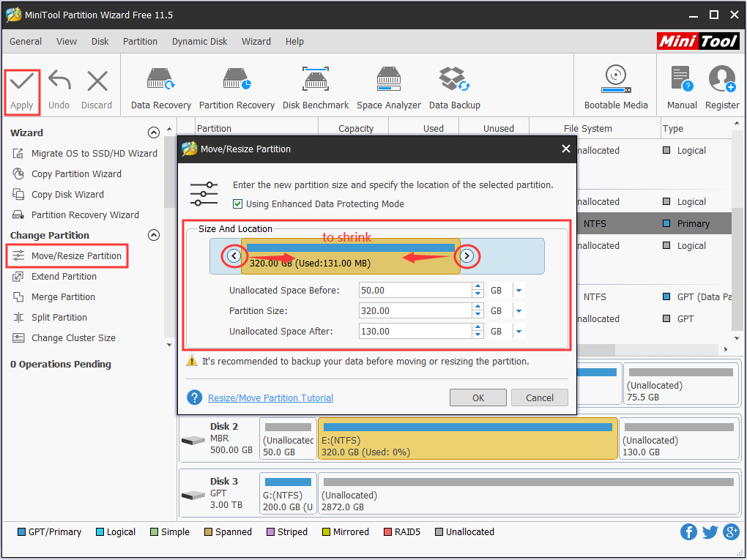
Task: Click the Partition Size input field
Action: (x=415, y=310)
